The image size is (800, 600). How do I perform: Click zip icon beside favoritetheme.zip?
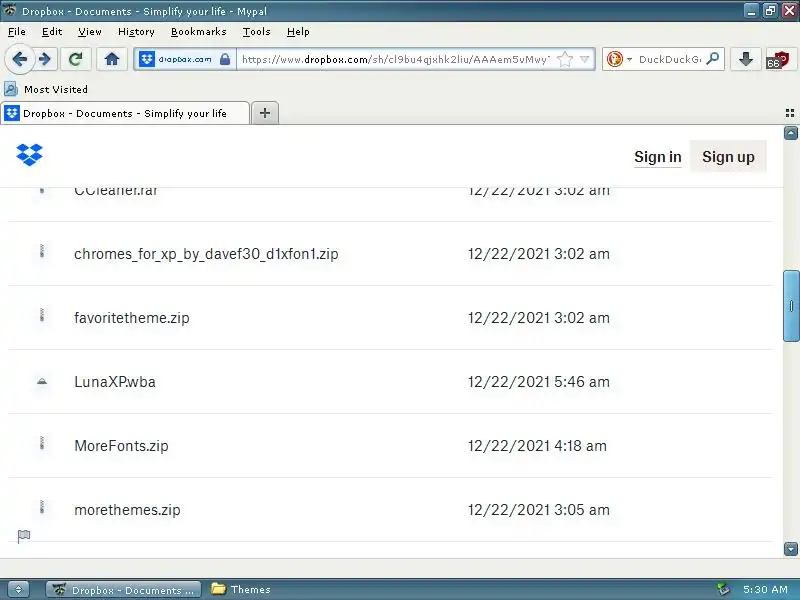click(x=42, y=315)
